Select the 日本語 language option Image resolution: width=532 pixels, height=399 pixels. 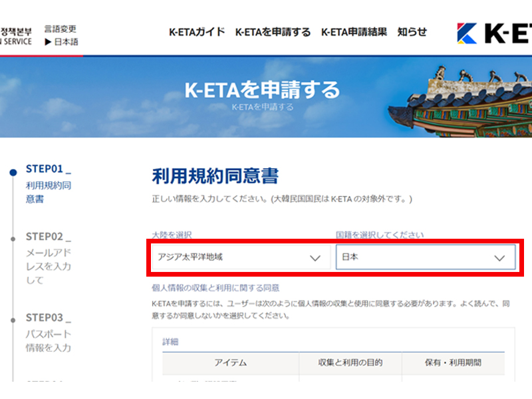click(x=66, y=42)
